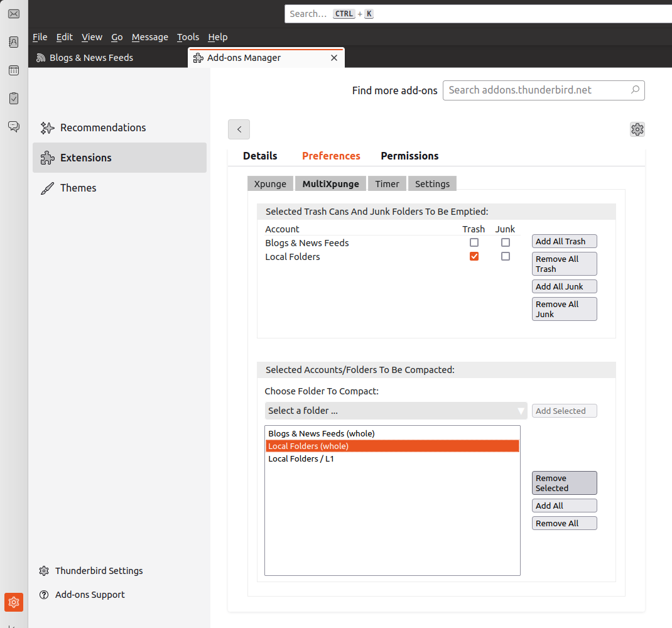Click the RSS feed icon on Blogs tab
The height and width of the screenshot is (628, 672).
(41, 57)
